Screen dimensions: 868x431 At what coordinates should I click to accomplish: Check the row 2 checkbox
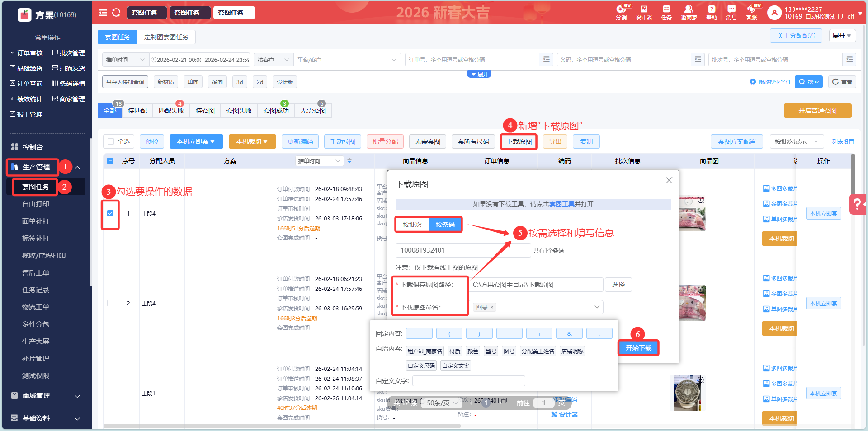click(110, 303)
